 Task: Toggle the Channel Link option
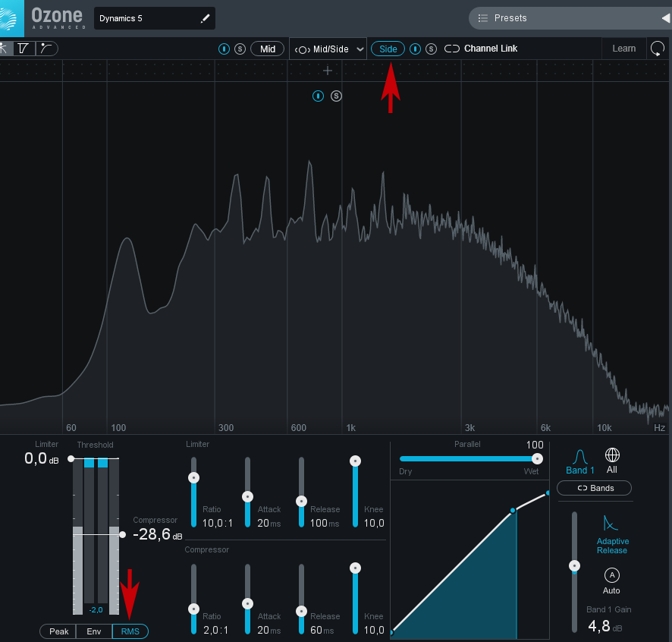[481, 49]
